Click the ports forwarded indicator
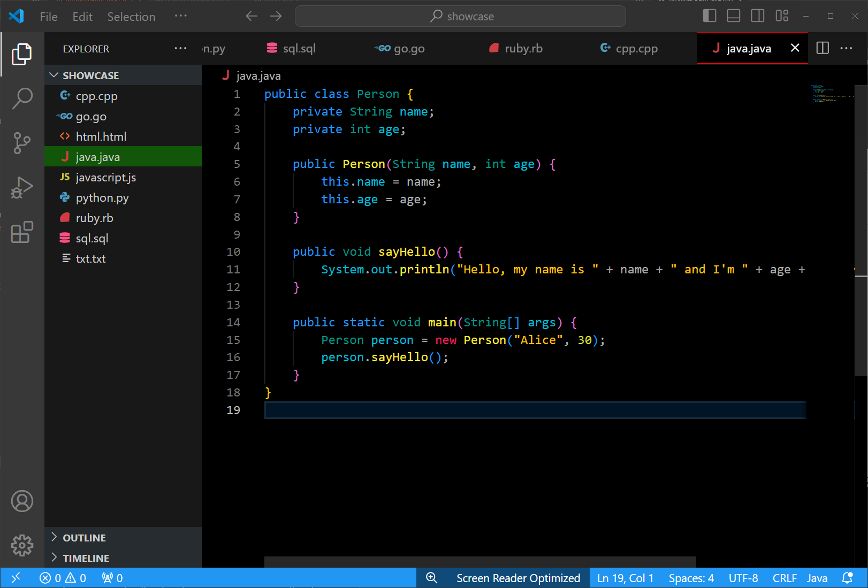The height and width of the screenshot is (588, 868). tap(112, 578)
